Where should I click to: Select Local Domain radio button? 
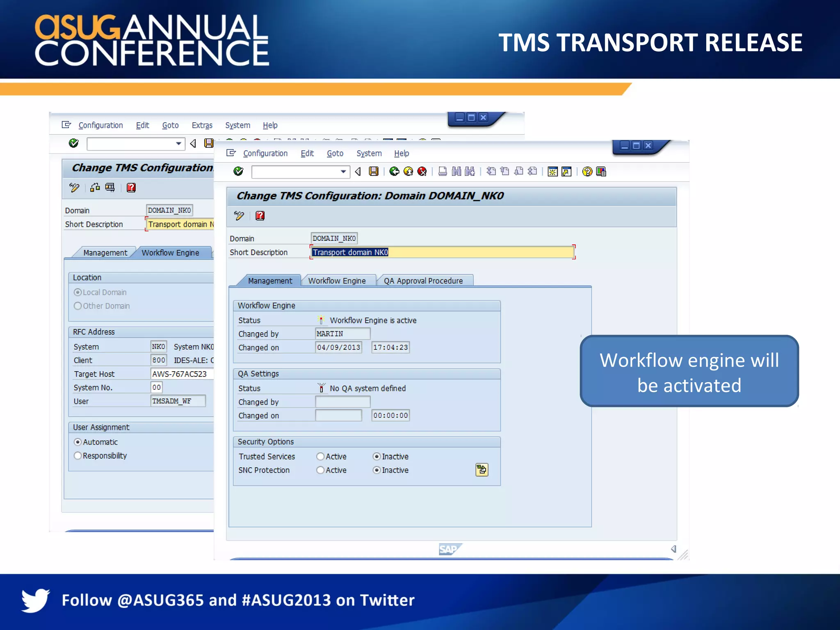(x=78, y=292)
